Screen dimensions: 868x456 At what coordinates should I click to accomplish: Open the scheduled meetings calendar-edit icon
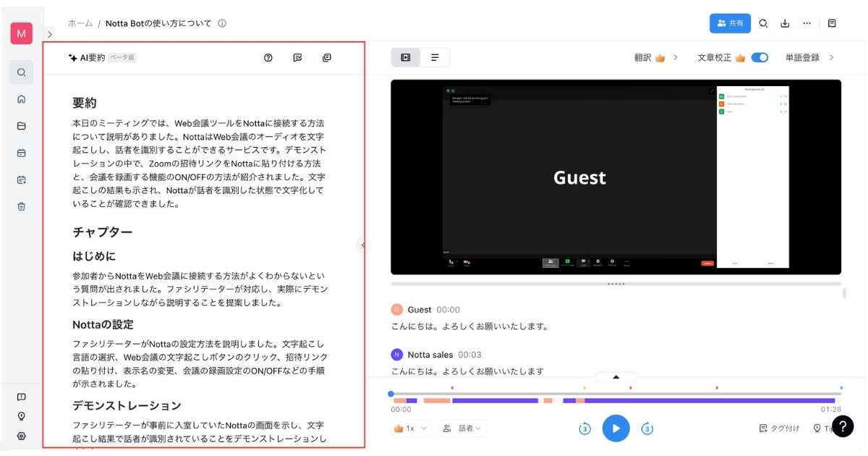click(x=22, y=180)
